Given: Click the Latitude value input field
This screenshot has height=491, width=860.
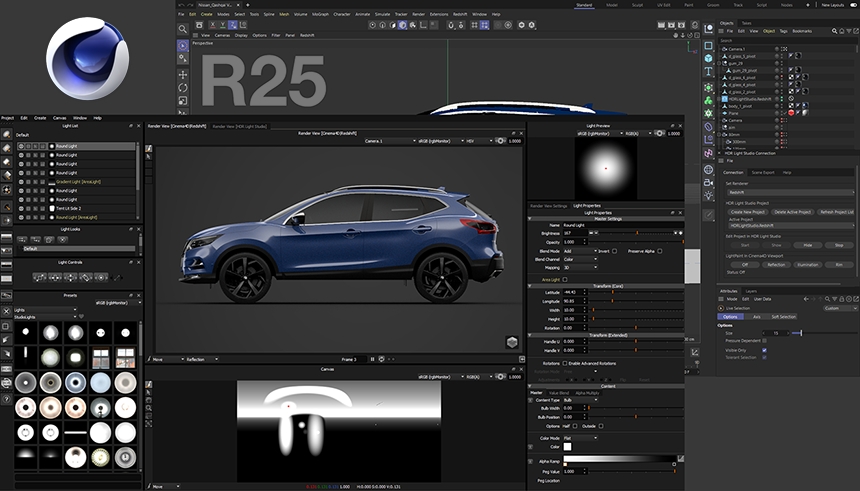Looking at the screenshot, I should pyautogui.click(x=572, y=292).
